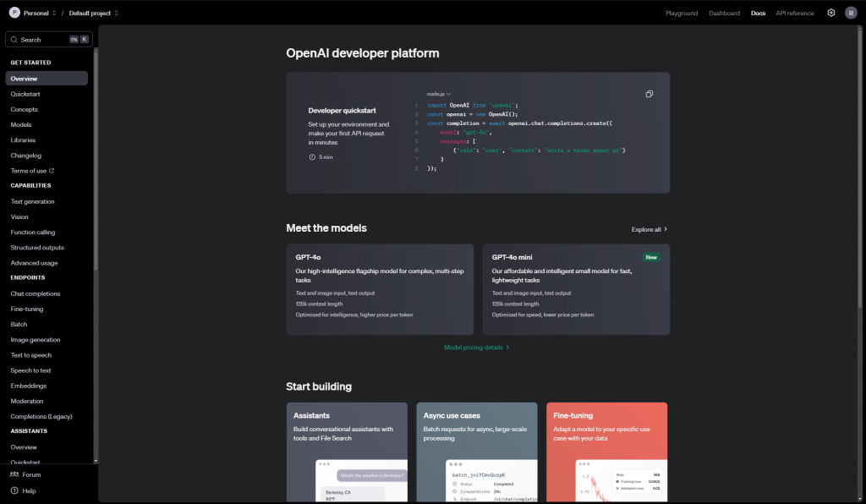Open the Moderation page
866x504 pixels.
coord(26,402)
